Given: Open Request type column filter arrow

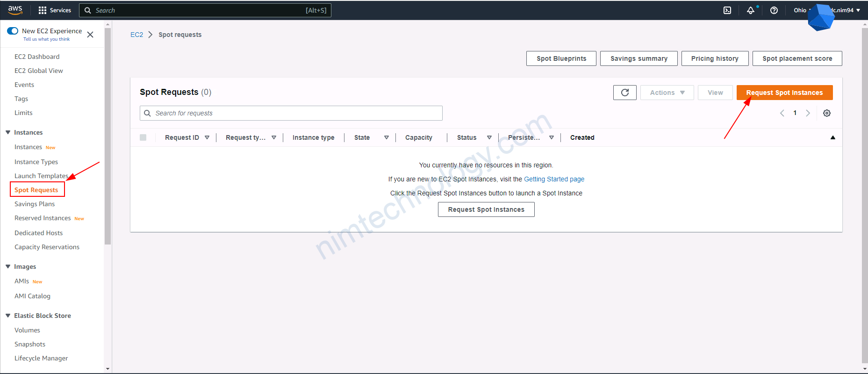Looking at the screenshot, I should point(274,137).
